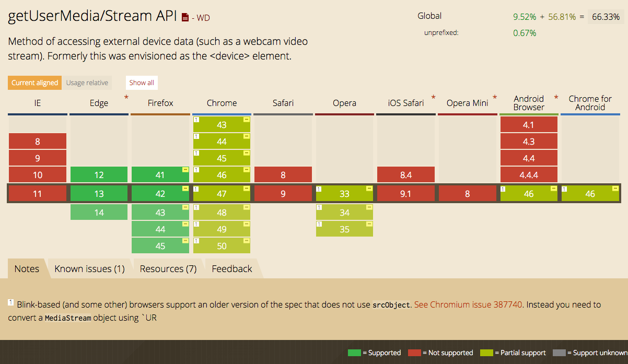Click the IE 8 cell
This screenshot has height=364, width=628.
pyautogui.click(x=38, y=141)
